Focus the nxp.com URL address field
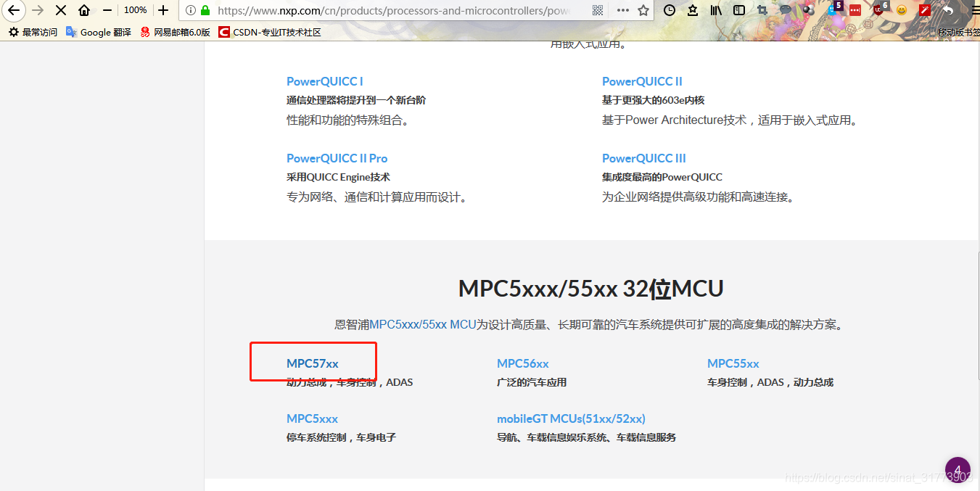Screen dimensions: 980x491 [x=395, y=10]
